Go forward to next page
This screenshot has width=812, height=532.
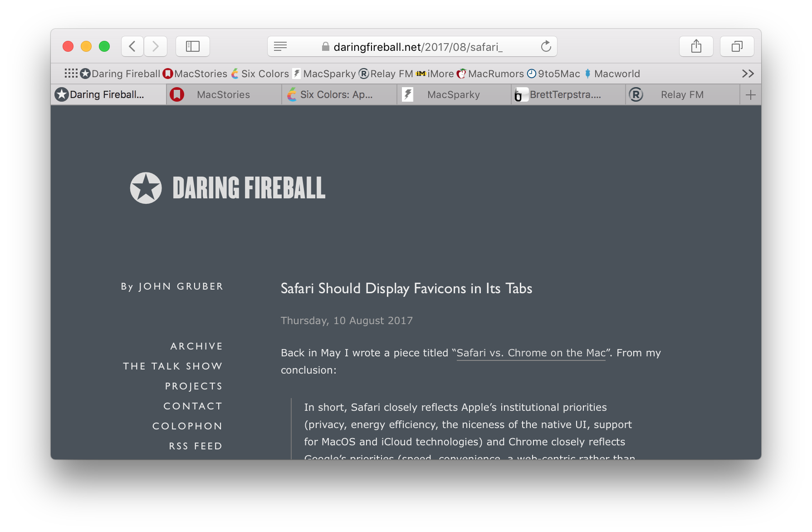click(156, 46)
